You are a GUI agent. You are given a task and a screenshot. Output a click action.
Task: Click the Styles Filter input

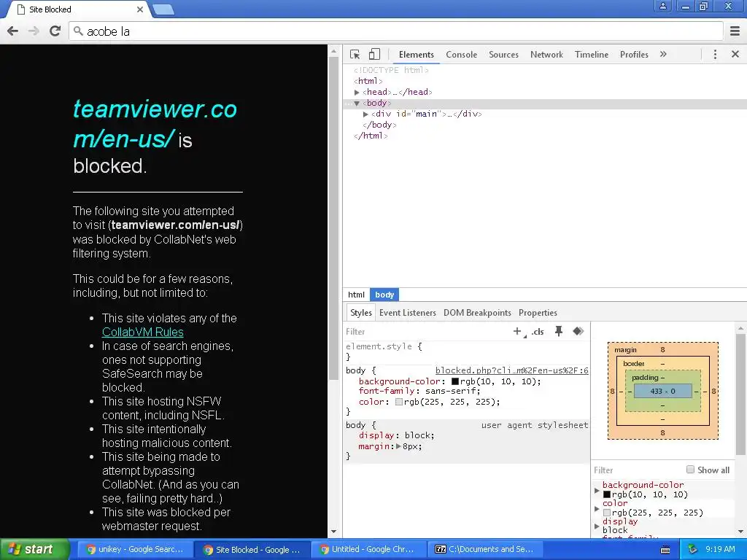(x=426, y=332)
